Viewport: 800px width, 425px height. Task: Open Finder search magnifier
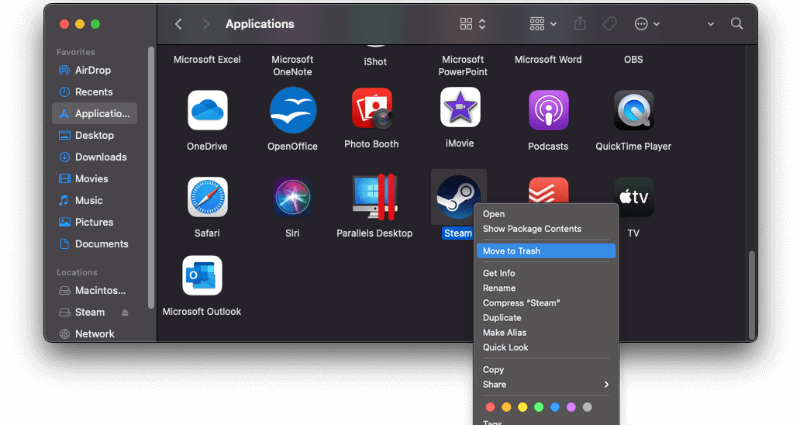[x=737, y=23]
